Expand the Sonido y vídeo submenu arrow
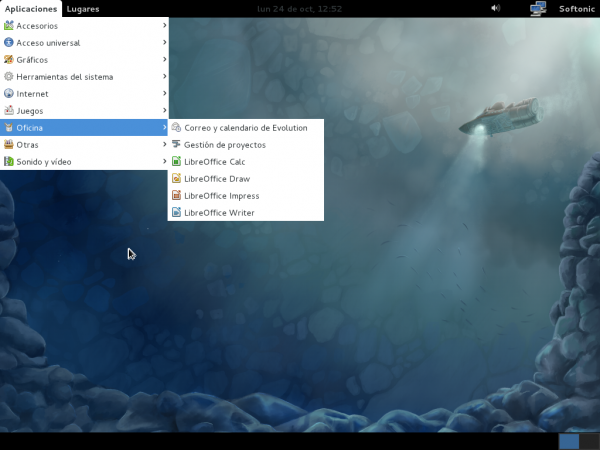600x450 pixels. 165,161
